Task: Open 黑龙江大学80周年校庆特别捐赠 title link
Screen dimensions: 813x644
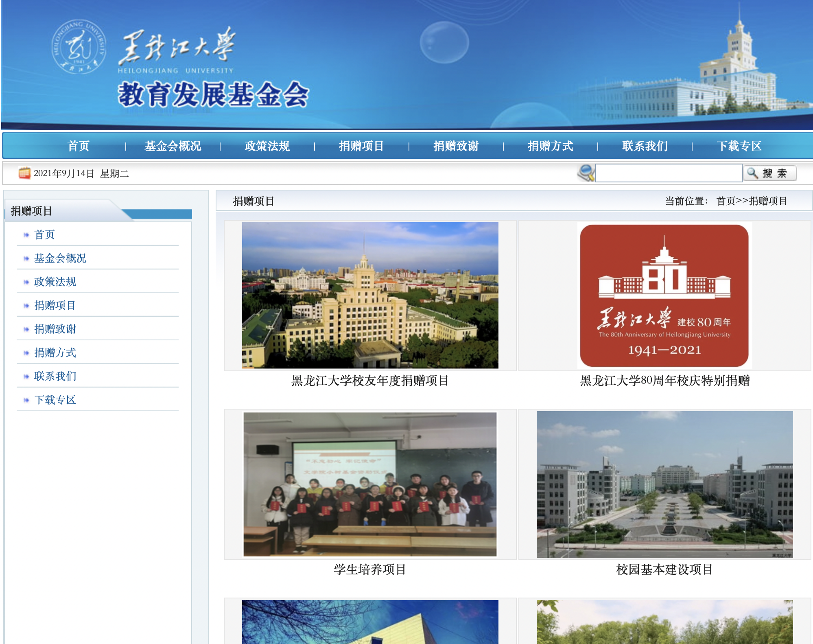Action: (x=664, y=381)
